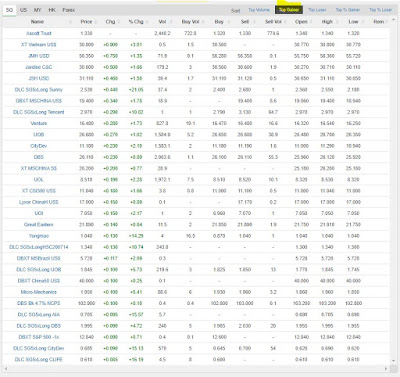400x377 pixels.
Task: Click the sort arrows beside % Chg header
Action: (147, 22)
